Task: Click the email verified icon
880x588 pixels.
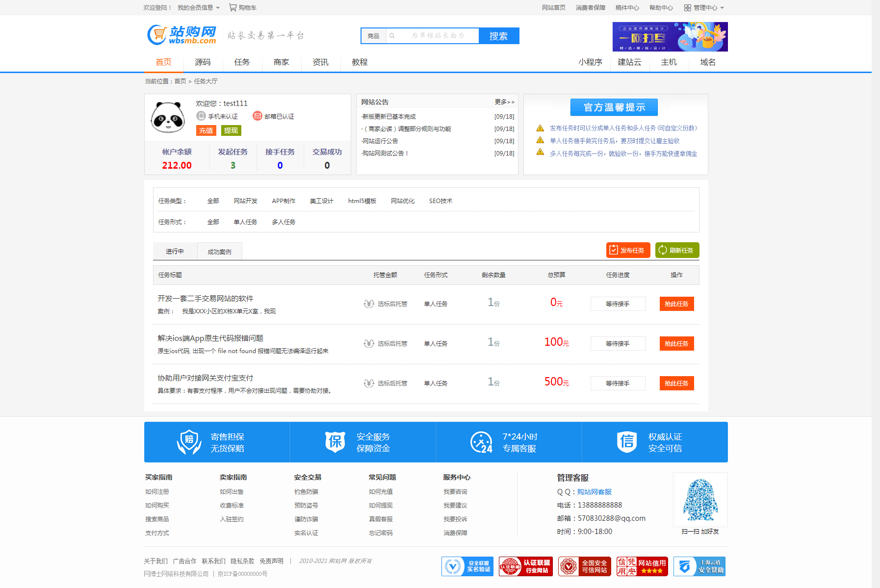Action: click(x=258, y=116)
